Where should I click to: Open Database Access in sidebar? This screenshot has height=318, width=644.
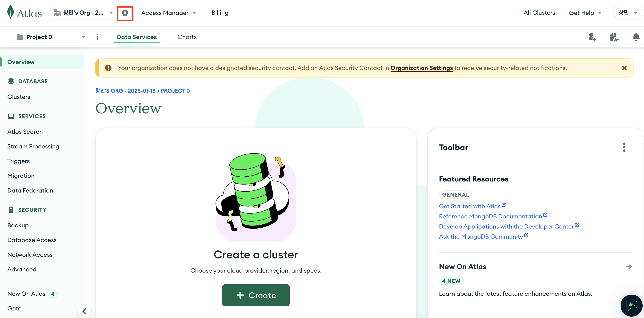(x=32, y=240)
